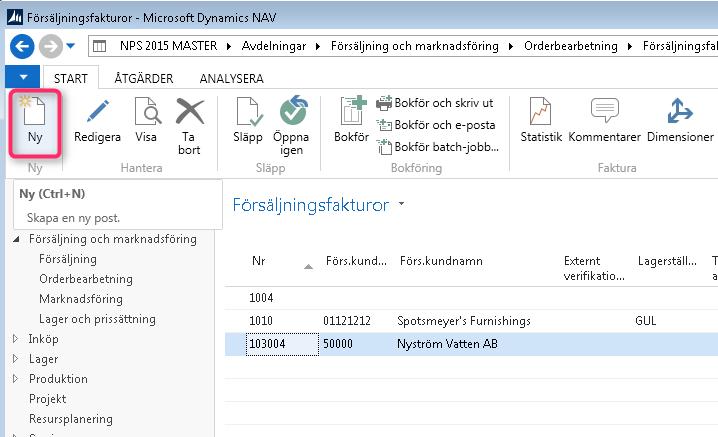Select Projekt in the navigation tree
The width and height of the screenshot is (718, 437).
pos(48,399)
